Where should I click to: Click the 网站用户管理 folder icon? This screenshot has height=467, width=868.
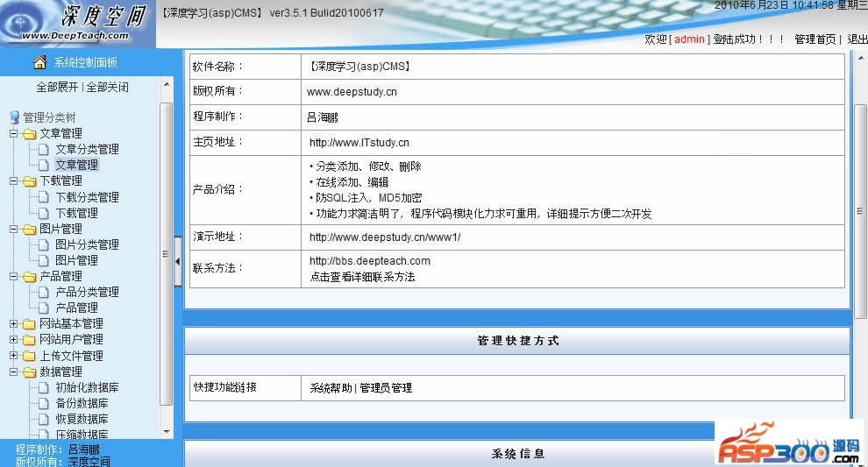(29, 340)
